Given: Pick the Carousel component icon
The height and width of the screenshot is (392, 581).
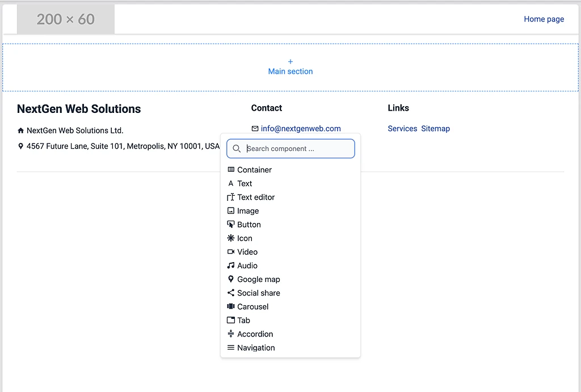Looking at the screenshot, I should [x=231, y=306].
